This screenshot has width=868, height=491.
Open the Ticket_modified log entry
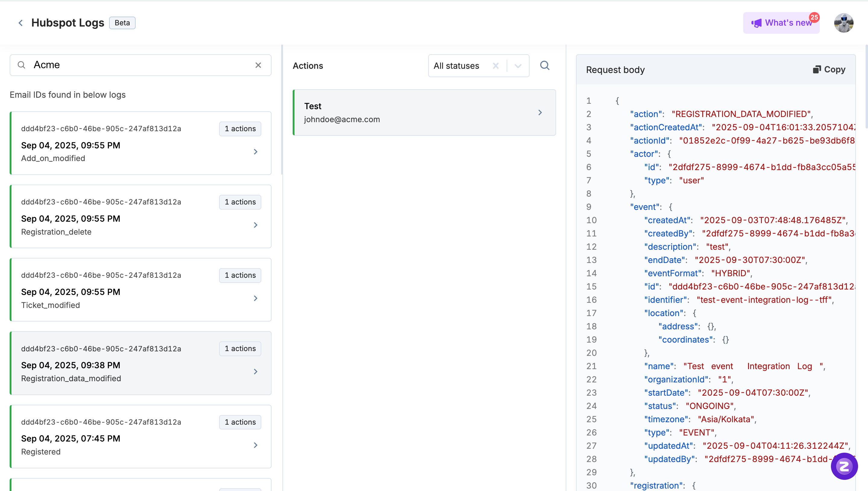pos(140,290)
